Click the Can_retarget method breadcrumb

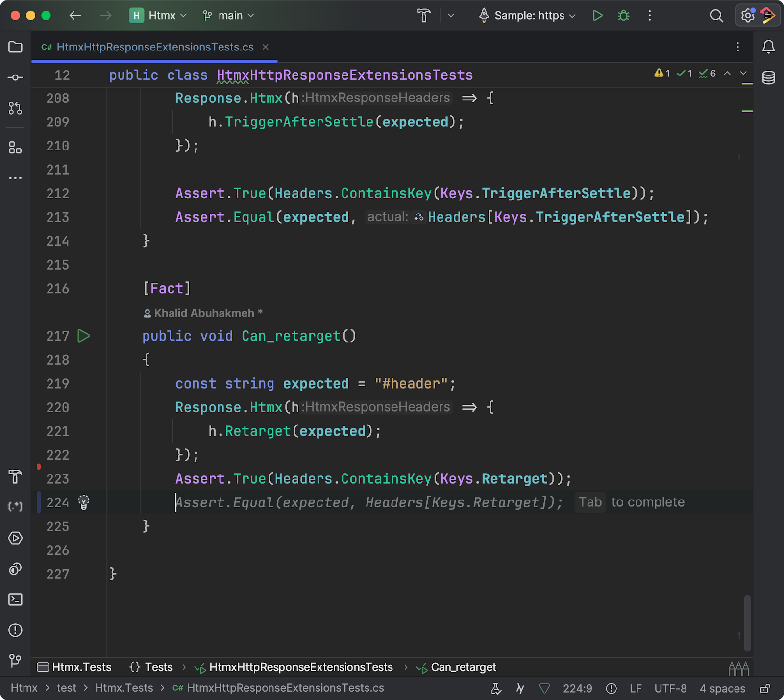click(456, 667)
